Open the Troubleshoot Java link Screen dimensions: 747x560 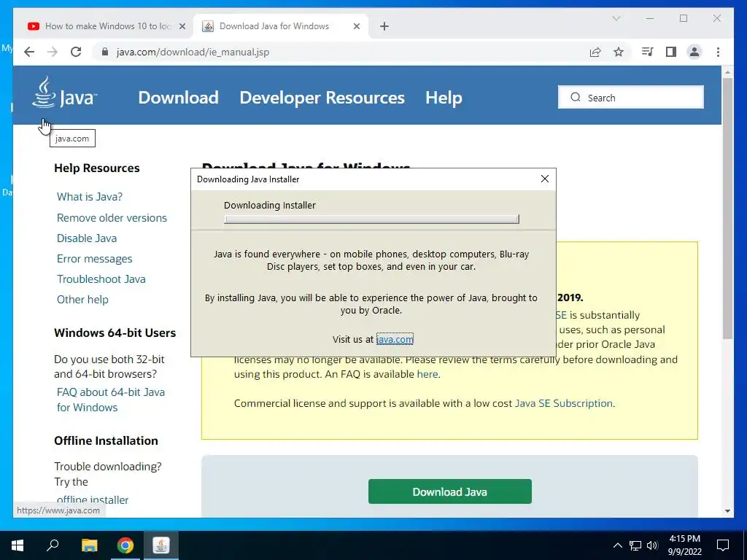pyautogui.click(x=101, y=279)
